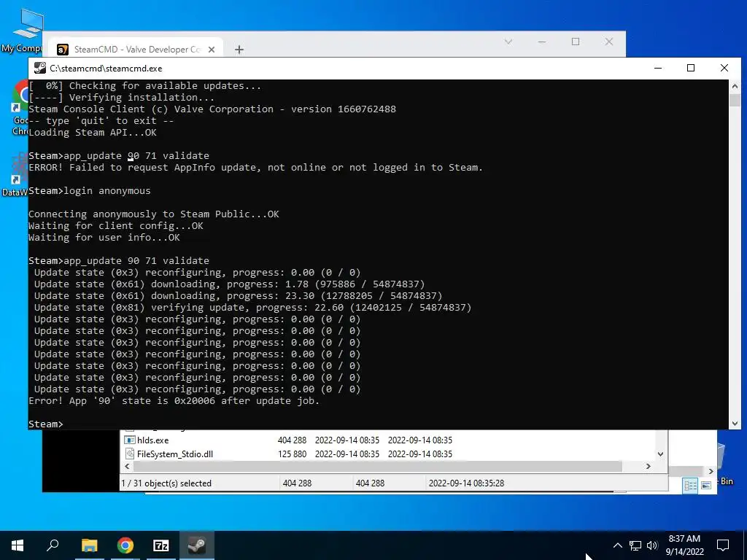Switch Explorer to details view icon

(690, 485)
